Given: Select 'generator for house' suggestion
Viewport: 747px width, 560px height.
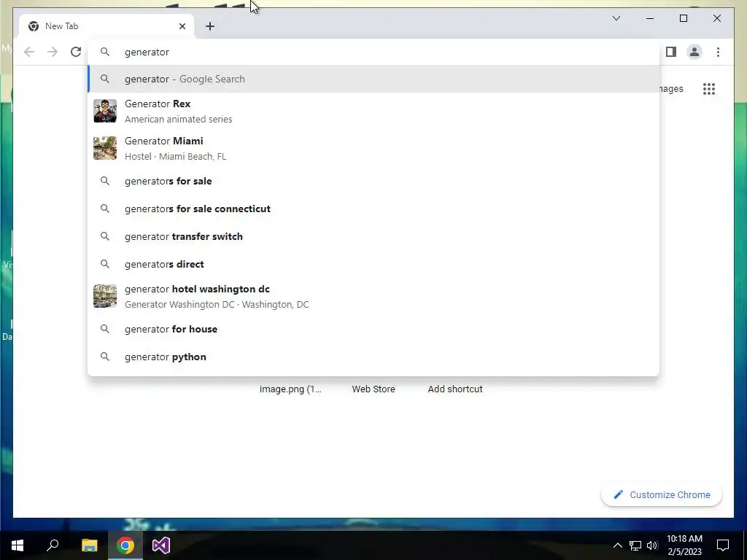Looking at the screenshot, I should coord(374,329).
